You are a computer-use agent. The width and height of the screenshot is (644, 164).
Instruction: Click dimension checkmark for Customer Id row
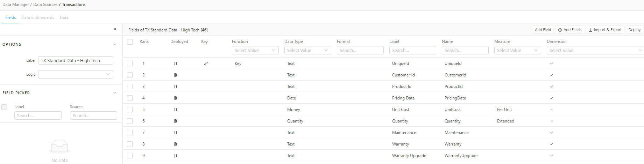click(x=552, y=75)
